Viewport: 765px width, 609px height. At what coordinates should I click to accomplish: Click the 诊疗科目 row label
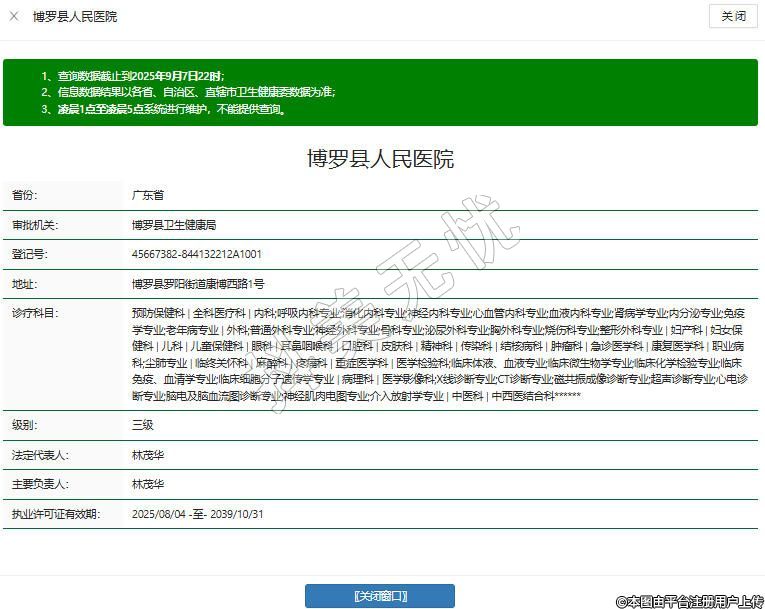pyautogui.click(x=35, y=313)
